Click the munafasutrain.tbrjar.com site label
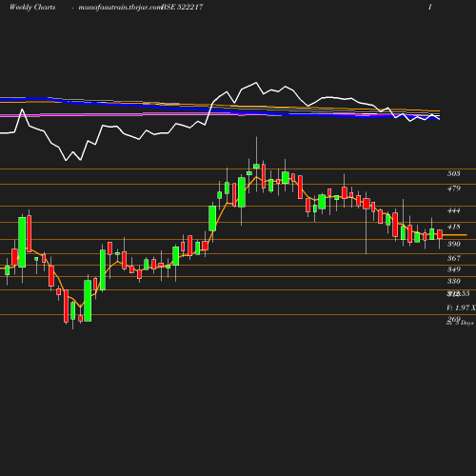 click(120, 7)
